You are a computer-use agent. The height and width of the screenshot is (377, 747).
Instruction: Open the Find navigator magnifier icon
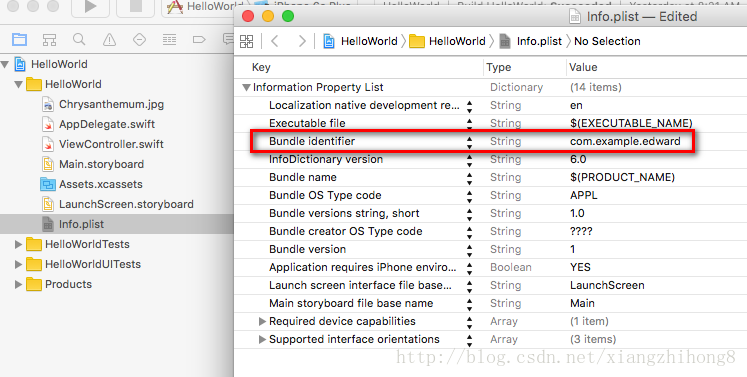pyautogui.click(x=79, y=40)
